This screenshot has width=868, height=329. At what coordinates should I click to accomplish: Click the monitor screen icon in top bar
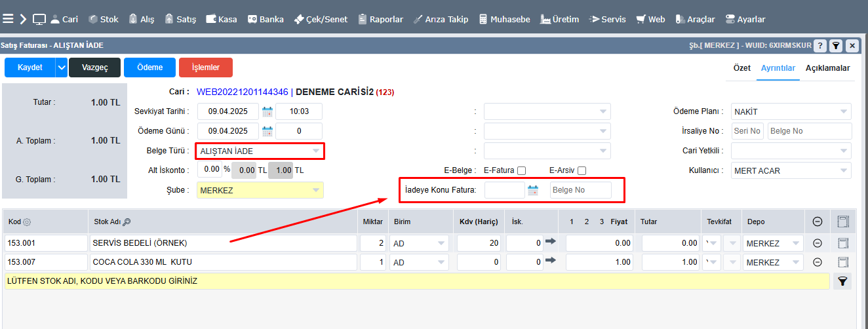[39, 19]
